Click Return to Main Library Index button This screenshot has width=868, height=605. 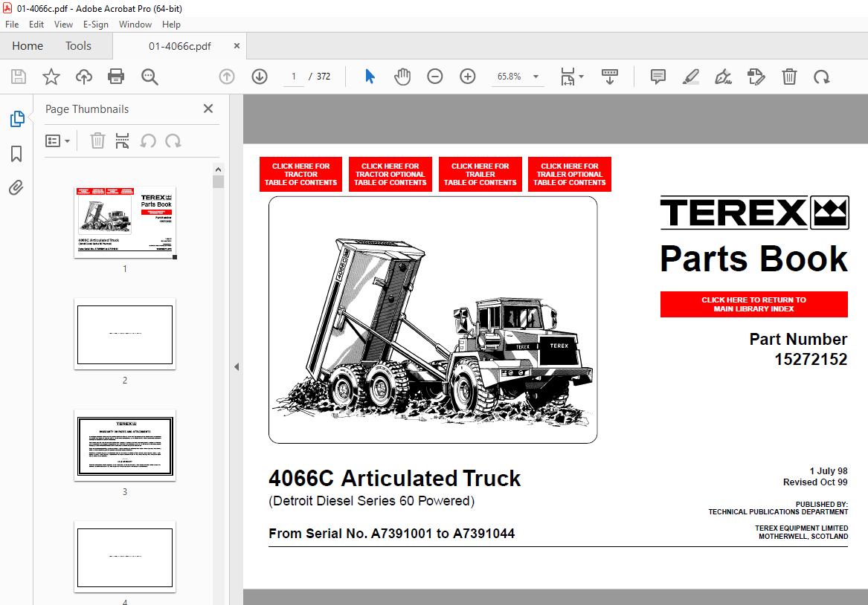(x=754, y=304)
